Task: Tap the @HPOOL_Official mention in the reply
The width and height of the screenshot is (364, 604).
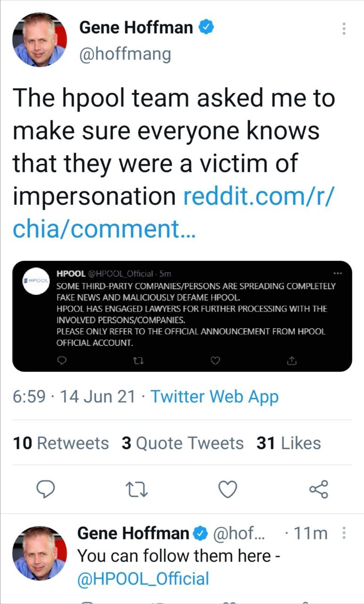Action: pos(143,578)
